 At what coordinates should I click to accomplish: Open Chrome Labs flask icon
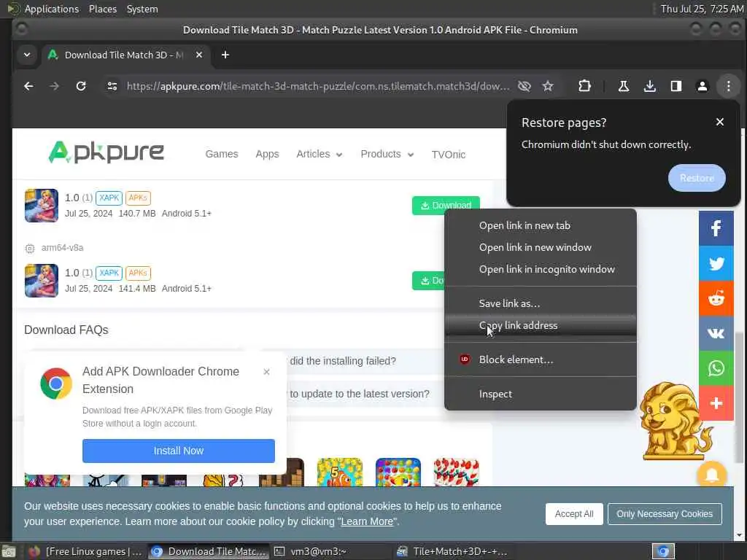point(623,86)
